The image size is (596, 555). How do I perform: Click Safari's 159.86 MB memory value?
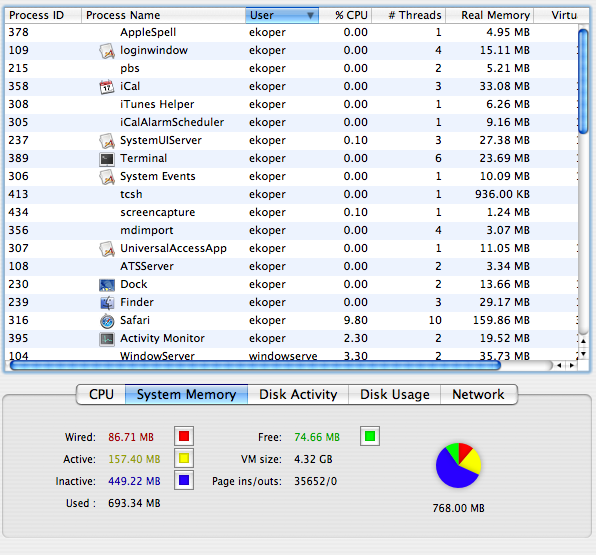(501, 320)
